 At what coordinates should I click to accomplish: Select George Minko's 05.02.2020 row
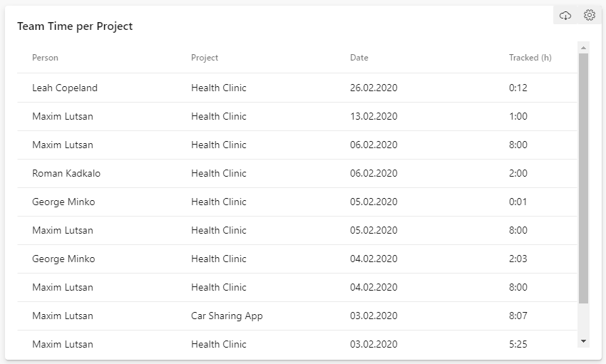coord(297,202)
